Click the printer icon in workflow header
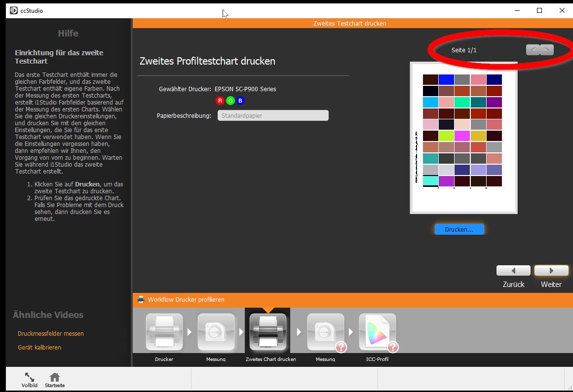The image size is (573, 392). pos(141,299)
